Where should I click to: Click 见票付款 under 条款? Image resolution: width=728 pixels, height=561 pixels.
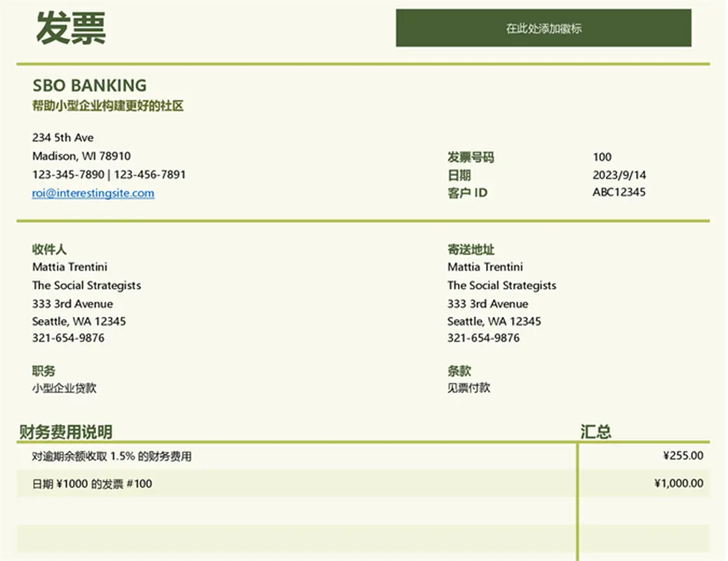[469, 388]
